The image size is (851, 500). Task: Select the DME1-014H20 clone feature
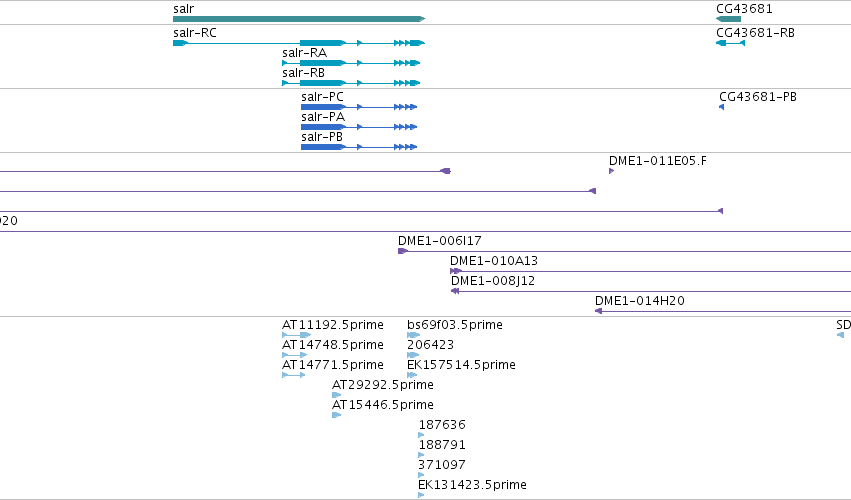[x=723, y=311]
